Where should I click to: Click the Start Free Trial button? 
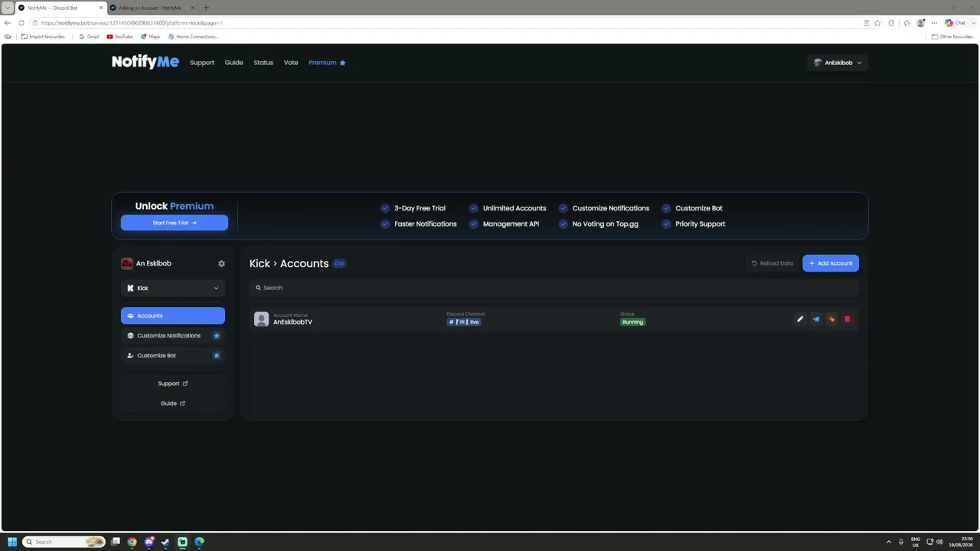coord(175,223)
